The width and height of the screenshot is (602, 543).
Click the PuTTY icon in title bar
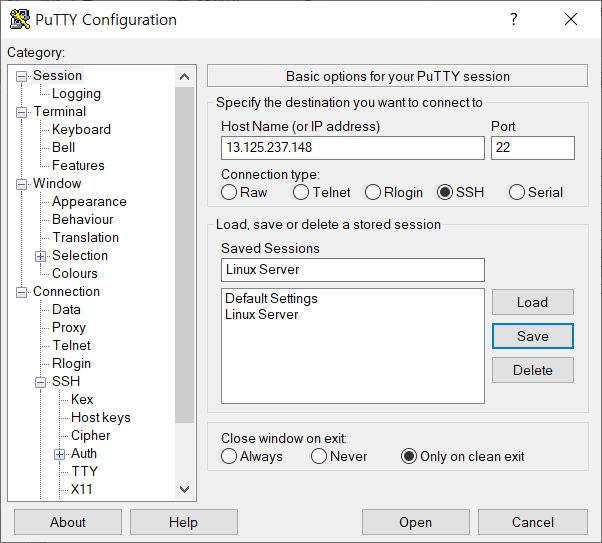point(20,19)
